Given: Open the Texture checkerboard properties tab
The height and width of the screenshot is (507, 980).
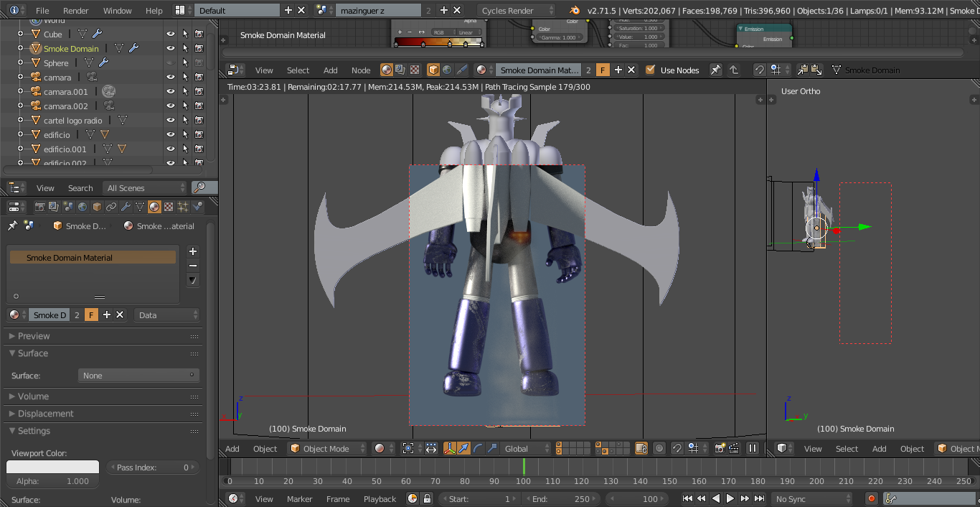Looking at the screenshot, I should [169, 207].
